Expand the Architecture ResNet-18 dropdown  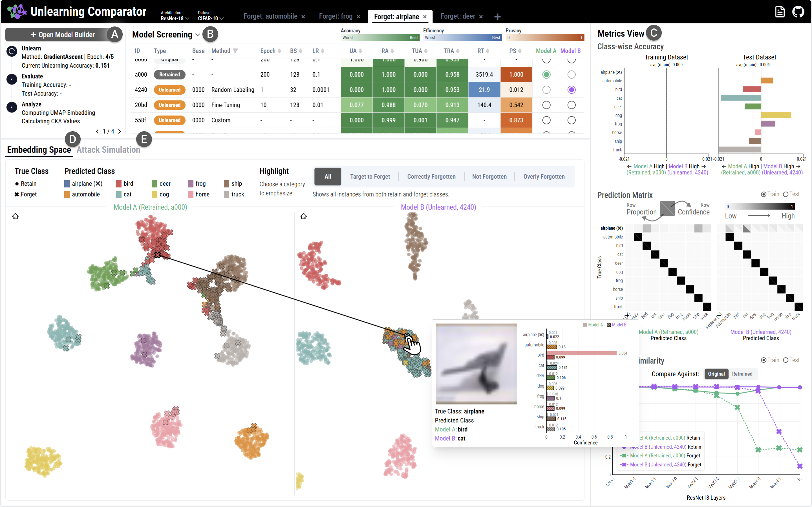pyautogui.click(x=175, y=18)
